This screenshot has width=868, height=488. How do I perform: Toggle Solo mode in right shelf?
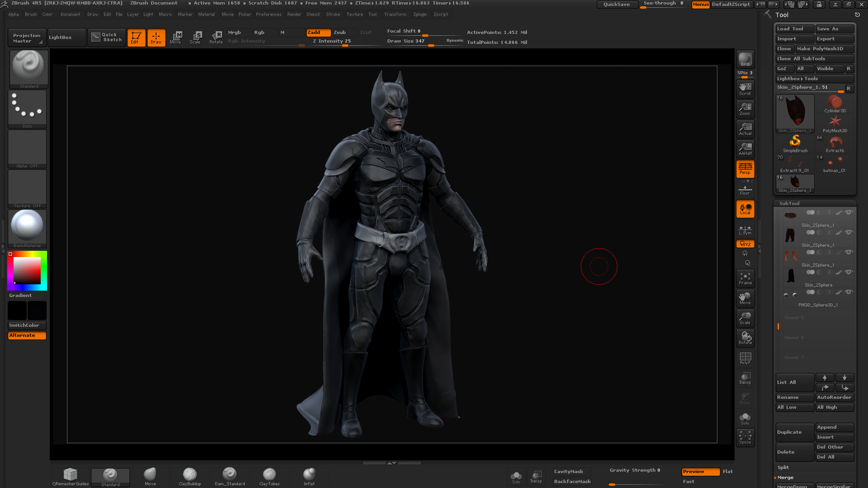coord(745,418)
